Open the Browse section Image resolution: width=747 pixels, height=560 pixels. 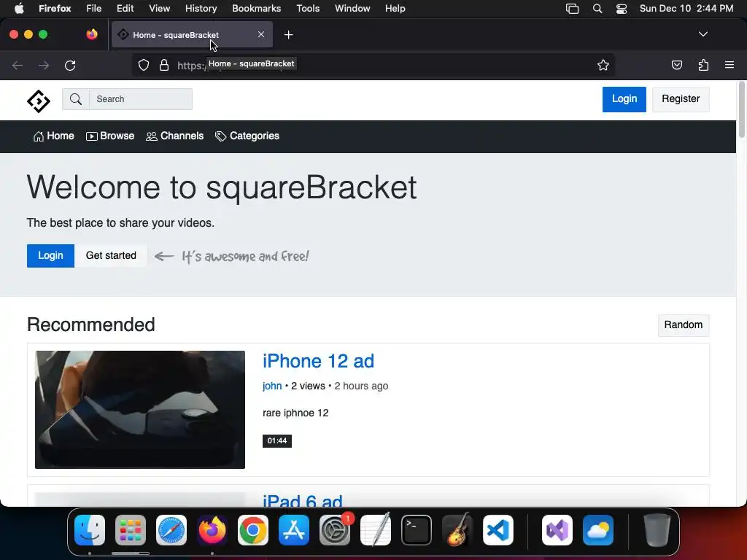pyautogui.click(x=110, y=136)
